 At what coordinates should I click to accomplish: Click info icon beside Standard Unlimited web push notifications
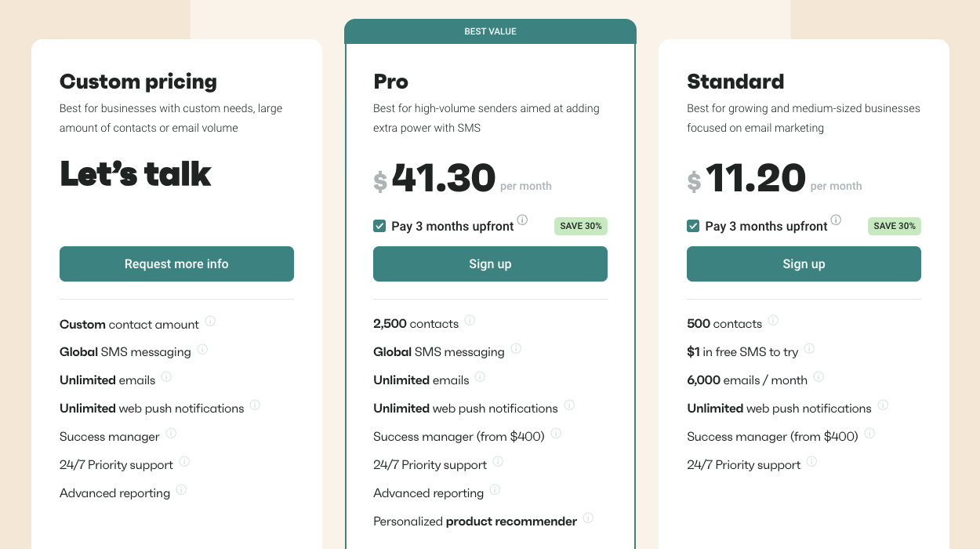[x=883, y=405]
